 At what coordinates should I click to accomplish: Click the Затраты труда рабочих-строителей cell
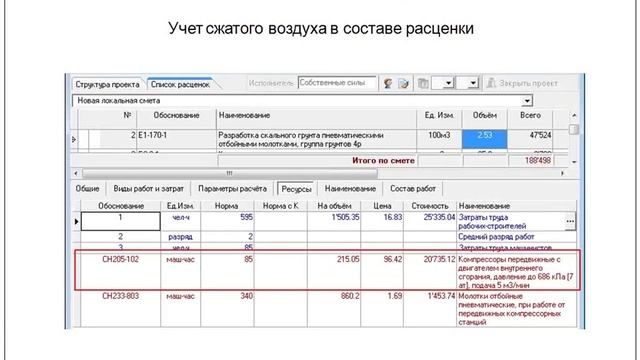click(511, 221)
